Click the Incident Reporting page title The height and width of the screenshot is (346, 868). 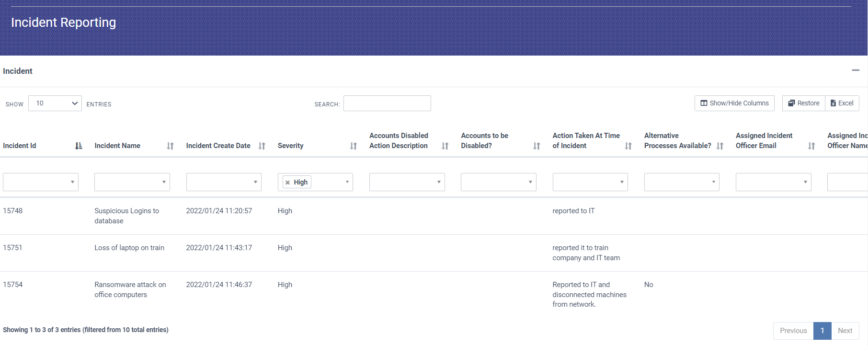pos(63,23)
